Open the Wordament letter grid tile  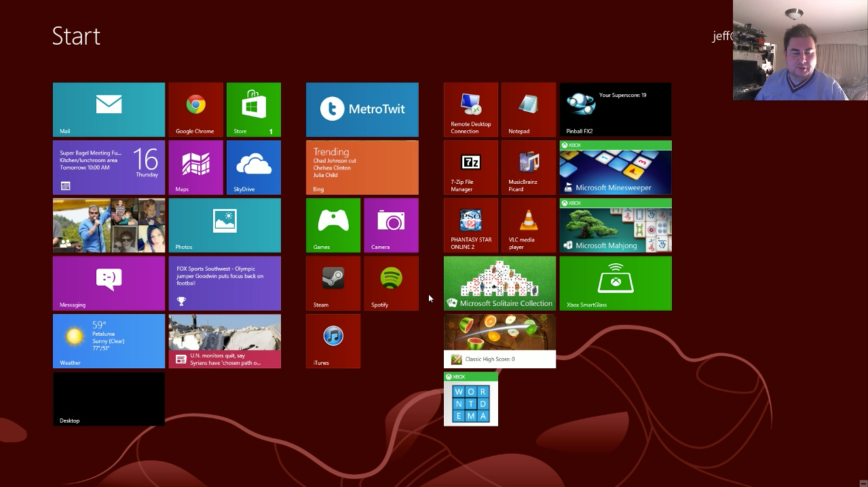[x=471, y=399]
